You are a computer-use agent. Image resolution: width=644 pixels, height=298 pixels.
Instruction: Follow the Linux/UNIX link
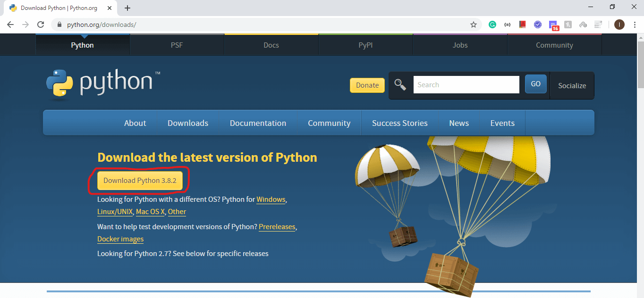(x=115, y=212)
